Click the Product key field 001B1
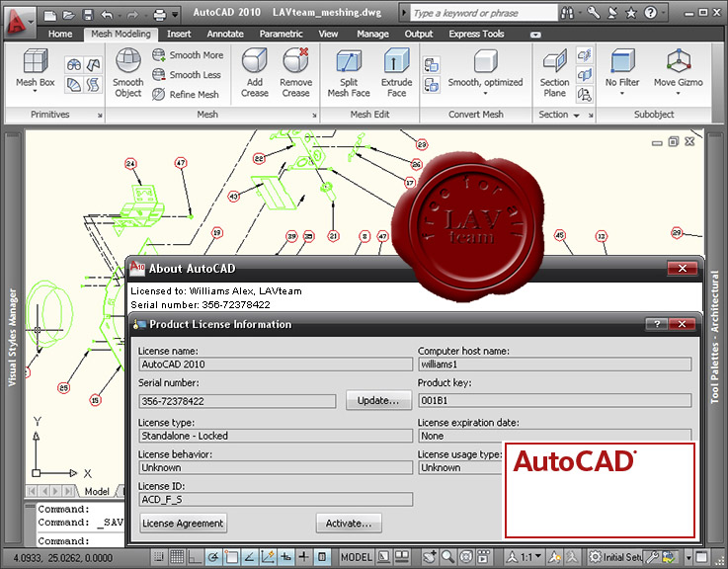 555,400
